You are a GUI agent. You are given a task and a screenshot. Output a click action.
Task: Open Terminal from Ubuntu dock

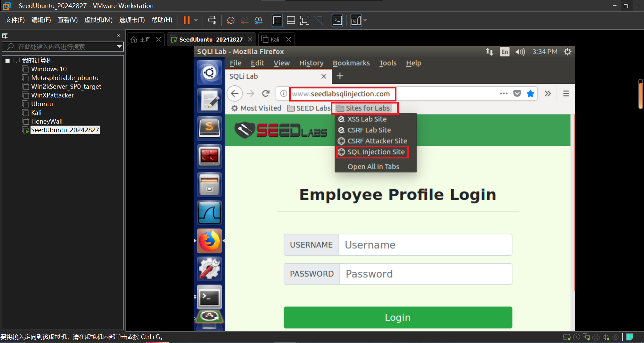(x=209, y=297)
